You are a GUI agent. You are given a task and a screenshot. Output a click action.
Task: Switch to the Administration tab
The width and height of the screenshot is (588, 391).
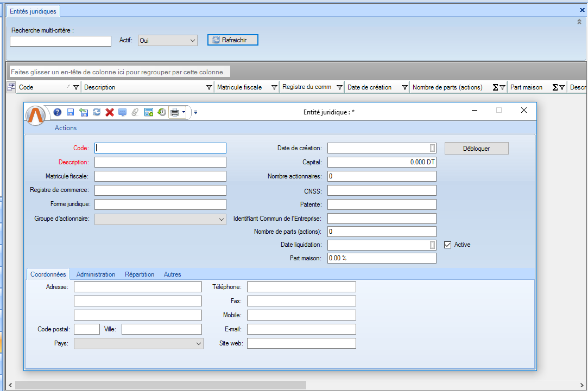pyautogui.click(x=96, y=274)
